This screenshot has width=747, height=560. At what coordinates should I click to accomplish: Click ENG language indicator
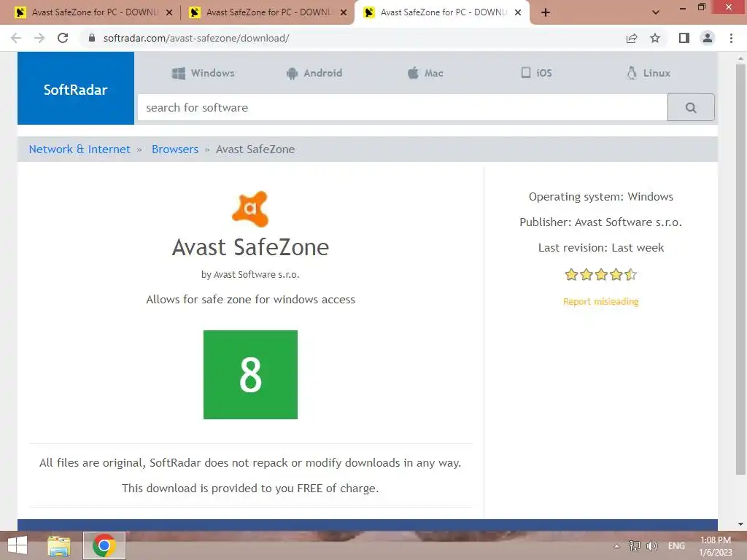tap(676, 546)
